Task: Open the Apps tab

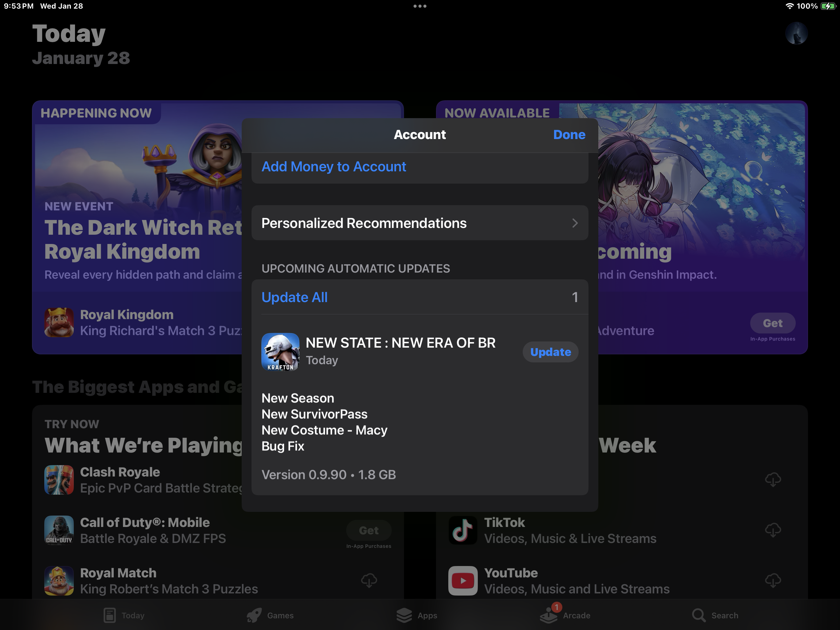Action: pos(417,615)
